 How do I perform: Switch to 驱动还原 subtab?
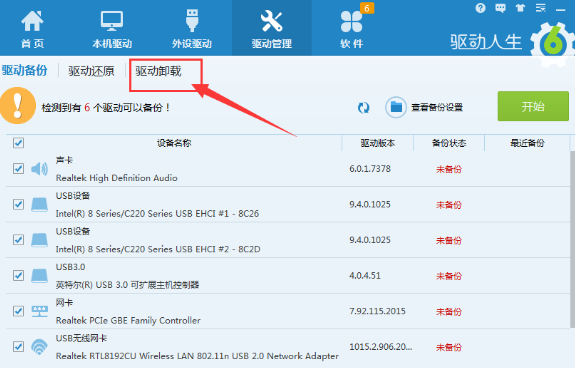pyautogui.click(x=91, y=71)
